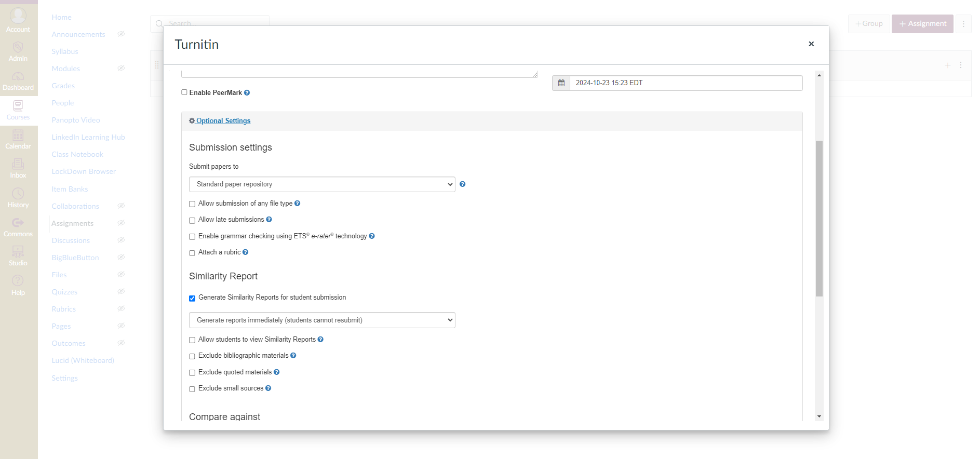Uncheck Generate Similarity Reports for student submission

click(192, 299)
